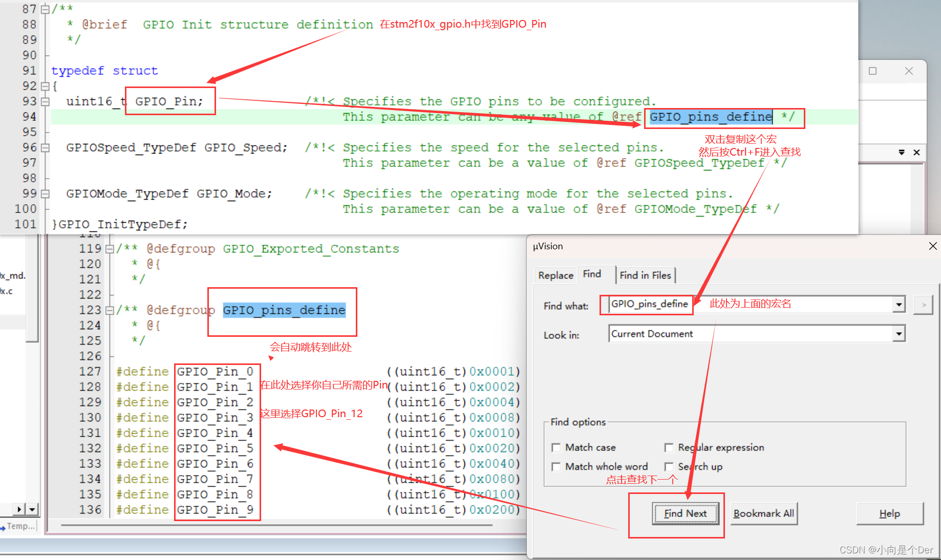Click the value 0x0001 on line 127
Viewport: 941px width, 560px height.
pyautogui.click(x=491, y=372)
